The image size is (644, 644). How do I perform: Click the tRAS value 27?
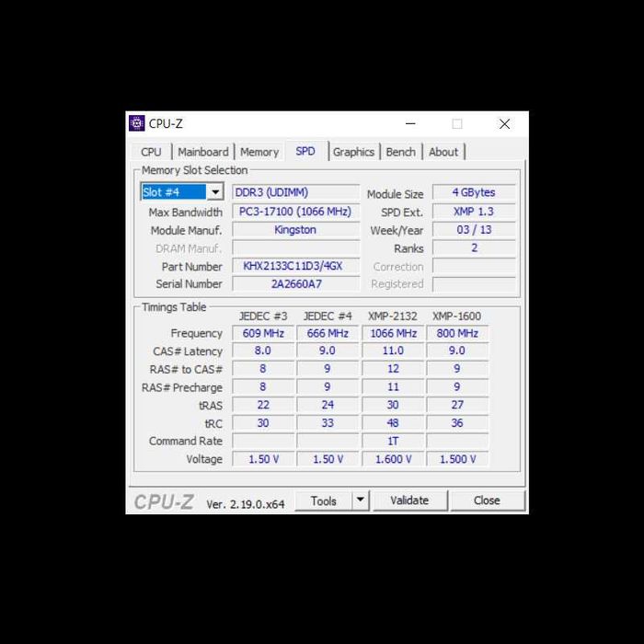(457, 405)
